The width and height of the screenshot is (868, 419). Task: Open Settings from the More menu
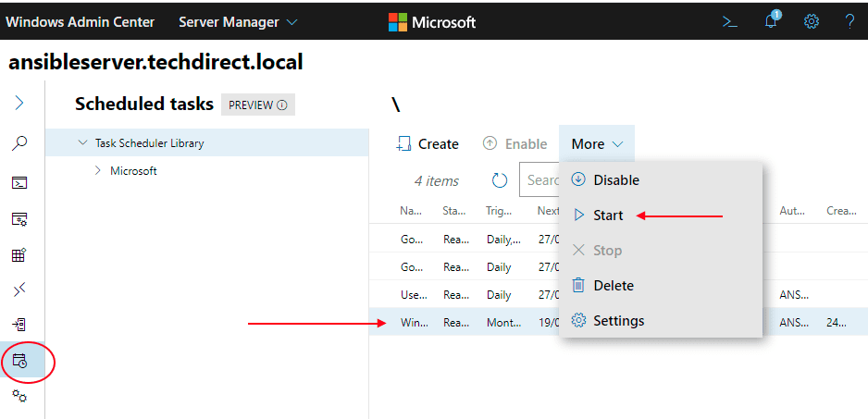pos(618,321)
